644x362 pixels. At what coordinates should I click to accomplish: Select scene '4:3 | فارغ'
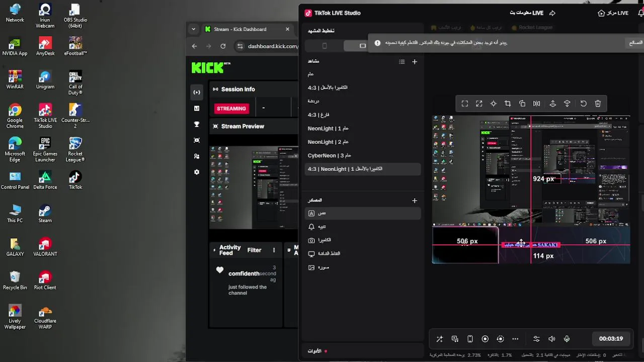click(x=362, y=115)
